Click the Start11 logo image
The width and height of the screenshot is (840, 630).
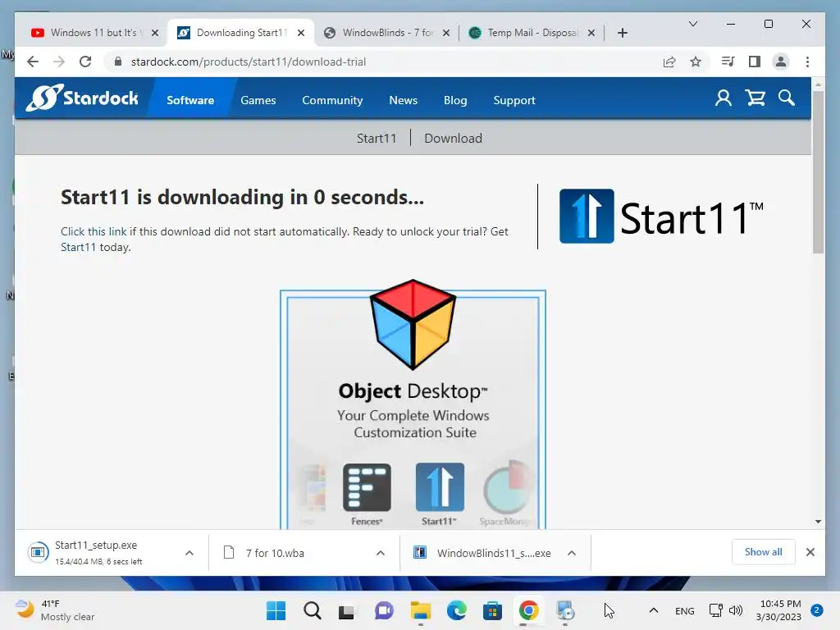661,216
